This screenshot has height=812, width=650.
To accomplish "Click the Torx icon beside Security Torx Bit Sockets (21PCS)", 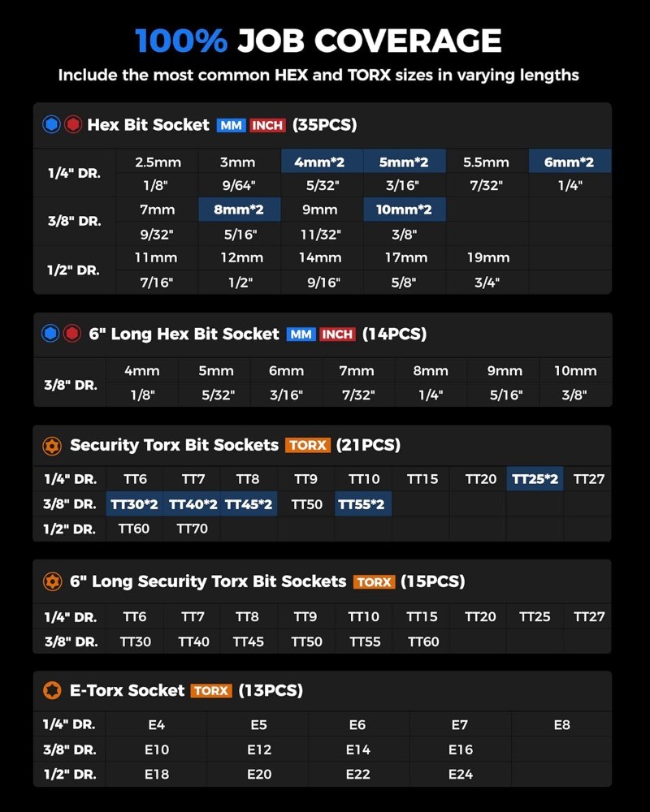I will point(53,445).
